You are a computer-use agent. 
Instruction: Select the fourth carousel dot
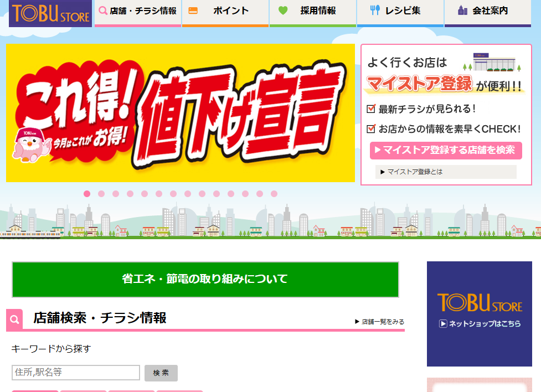(x=130, y=194)
